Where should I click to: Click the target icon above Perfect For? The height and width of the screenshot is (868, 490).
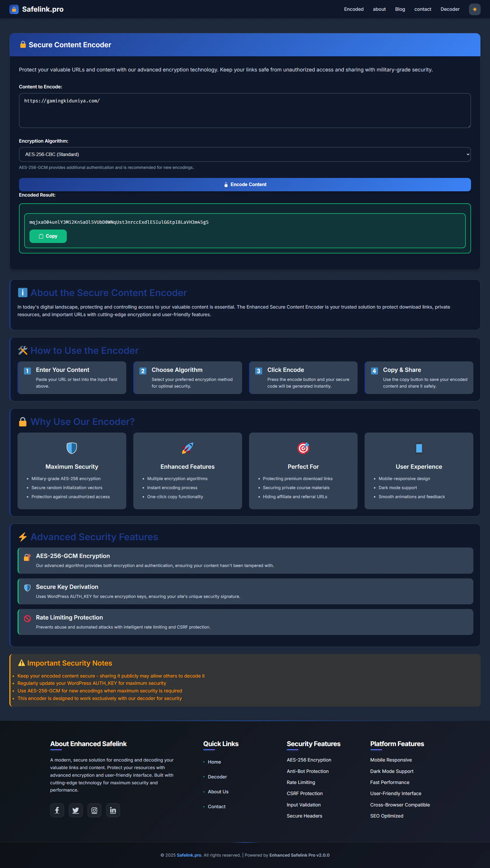(x=303, y=448)
